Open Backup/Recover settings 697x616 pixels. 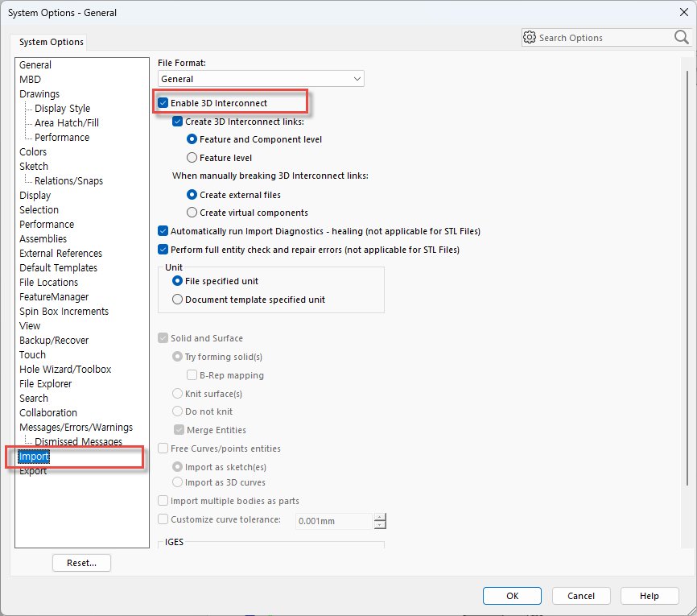pyautogui.click(x=54, y=341)
